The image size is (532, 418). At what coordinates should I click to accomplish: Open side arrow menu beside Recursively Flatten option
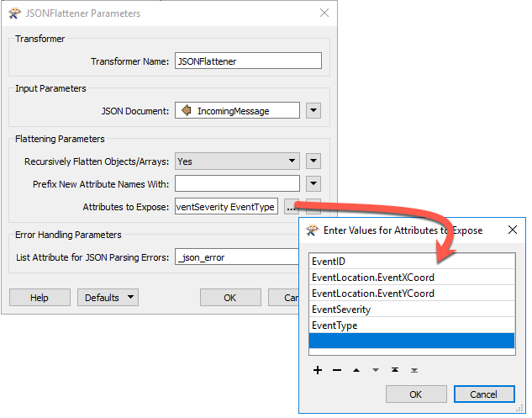coord(313,161)
